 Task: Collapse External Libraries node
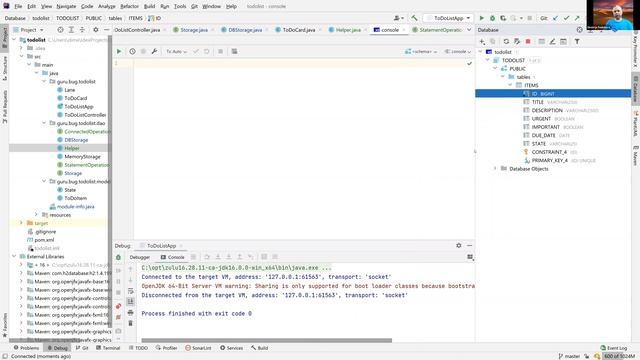tap(14, 256)
